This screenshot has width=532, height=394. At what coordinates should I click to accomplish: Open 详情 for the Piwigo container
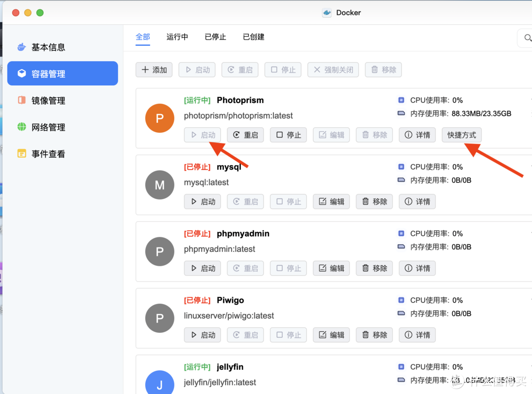(417, 334)
